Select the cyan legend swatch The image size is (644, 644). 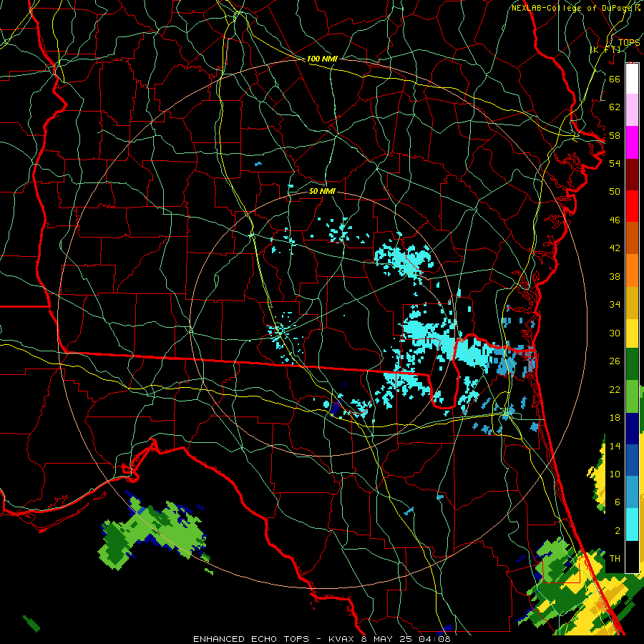[632, 524]
